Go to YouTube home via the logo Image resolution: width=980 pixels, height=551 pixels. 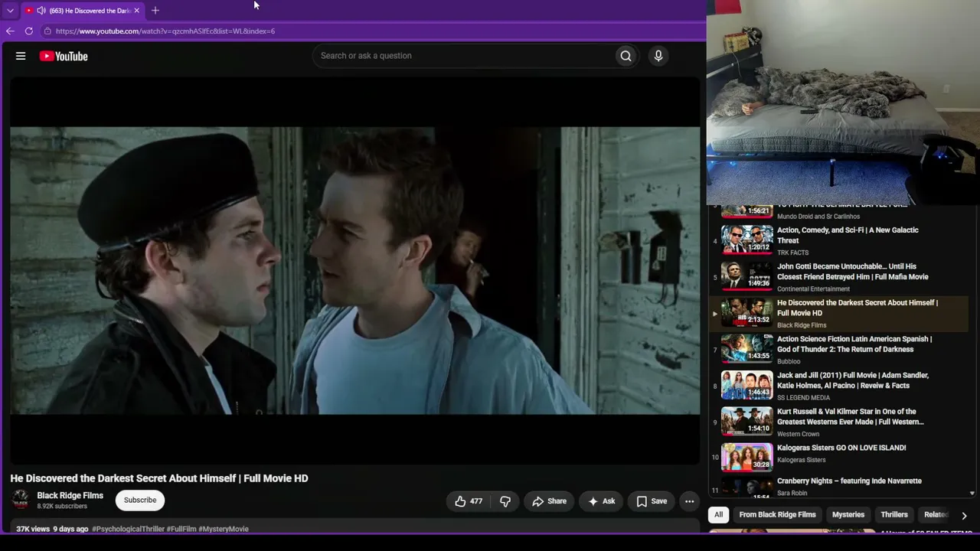64,56
